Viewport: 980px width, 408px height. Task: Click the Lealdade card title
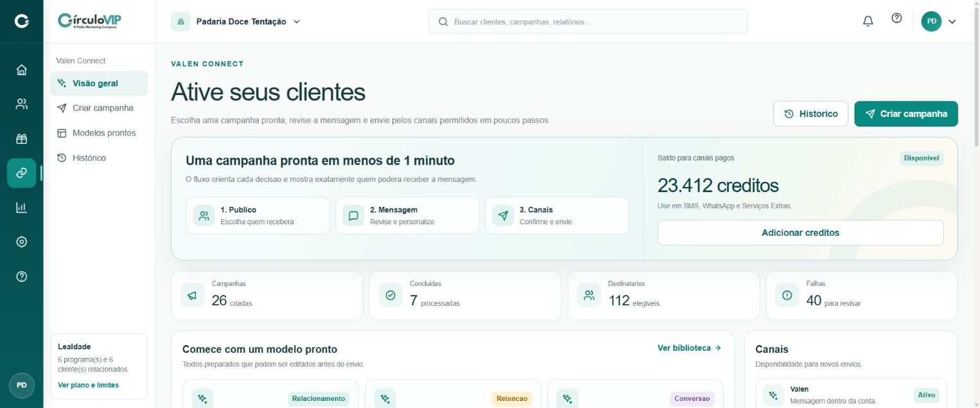[74, 346]
